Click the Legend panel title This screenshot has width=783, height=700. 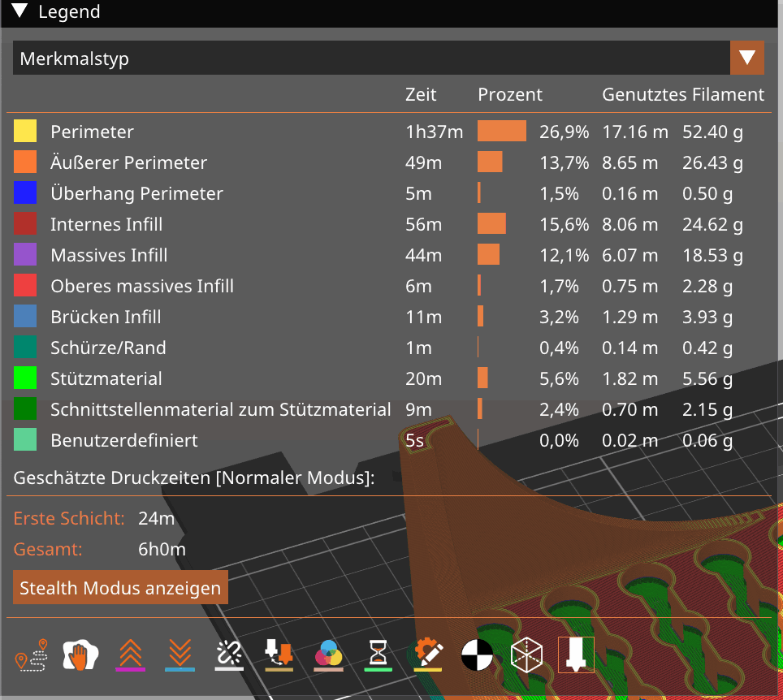tap(69, 11)
